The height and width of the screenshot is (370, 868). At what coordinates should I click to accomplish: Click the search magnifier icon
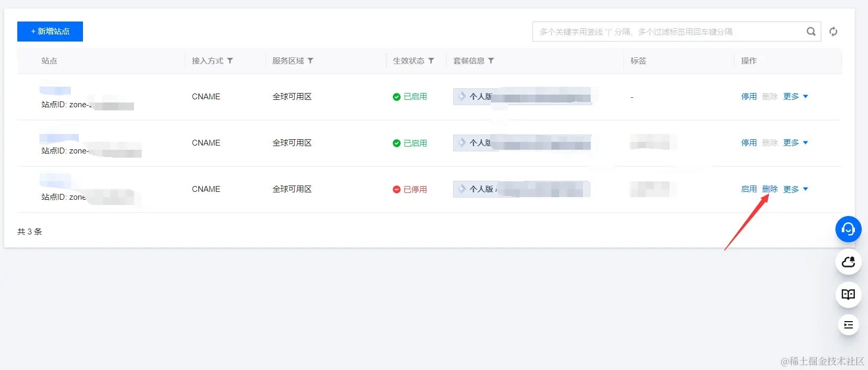coord(811,32)
